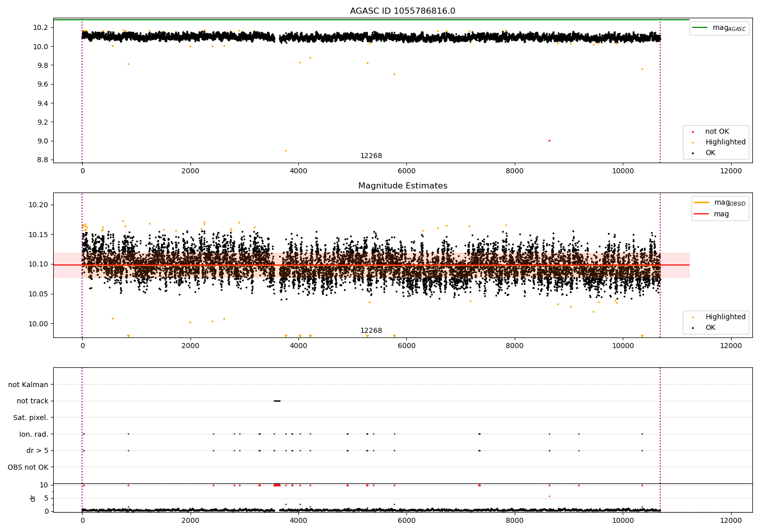The image size is (760, 532).
Task: Click the 4000 x tick under the bottom plot
Action: click(x=298, y=520)
